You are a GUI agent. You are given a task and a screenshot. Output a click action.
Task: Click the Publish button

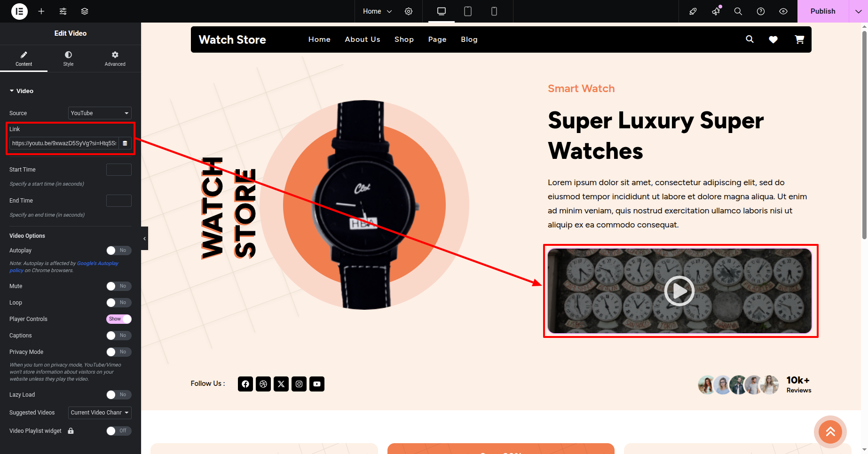tap(823, 11)
